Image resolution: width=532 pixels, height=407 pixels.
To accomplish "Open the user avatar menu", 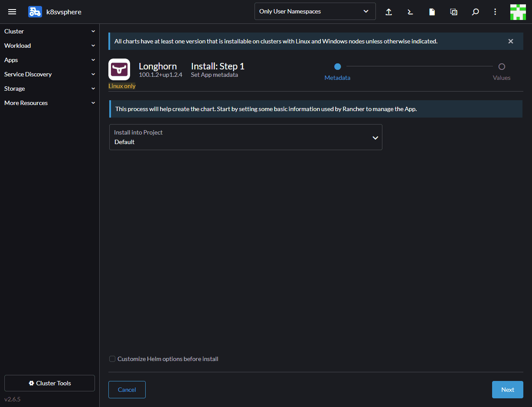I will tap(518, 12).
